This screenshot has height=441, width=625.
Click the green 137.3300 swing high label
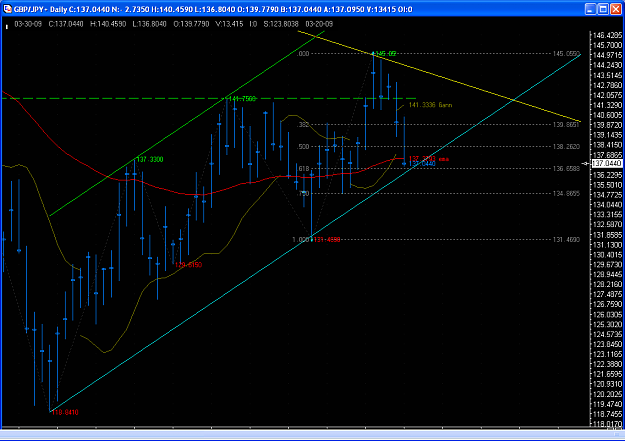point(150,159)
